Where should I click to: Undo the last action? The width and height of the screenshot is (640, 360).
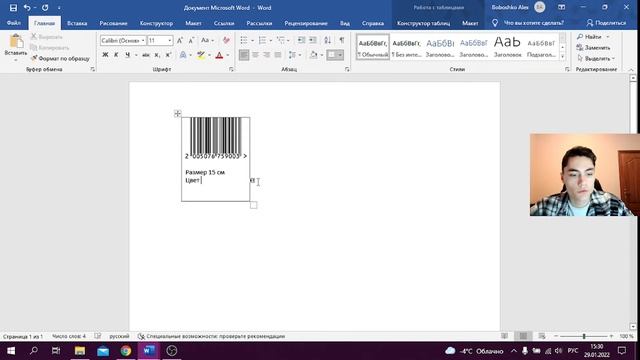27,8
